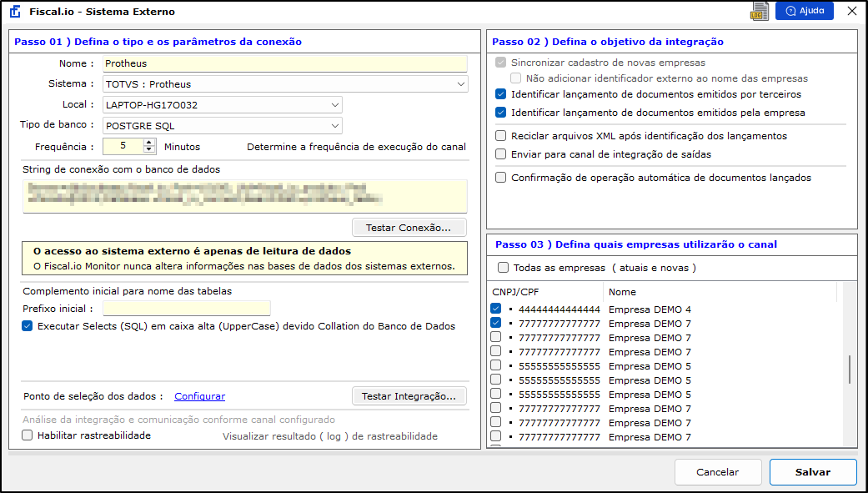The height and width of the screenshot is (493, 868).
Task: Expand the Sistema dropdown
Action: point(461,84)
